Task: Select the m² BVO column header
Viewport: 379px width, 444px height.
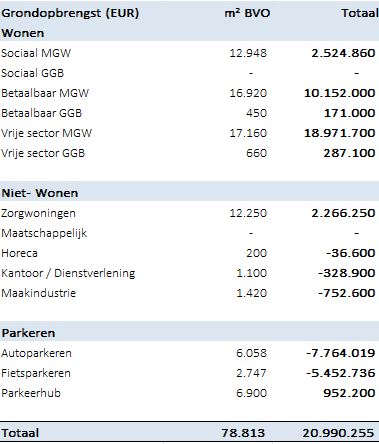Action: point(247,13)
